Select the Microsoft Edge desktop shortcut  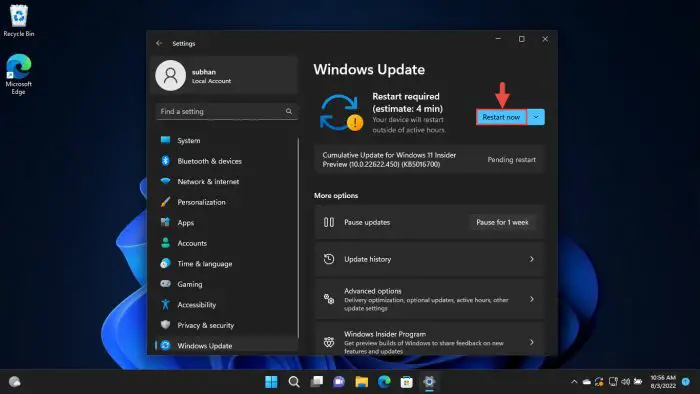point(18,74)
